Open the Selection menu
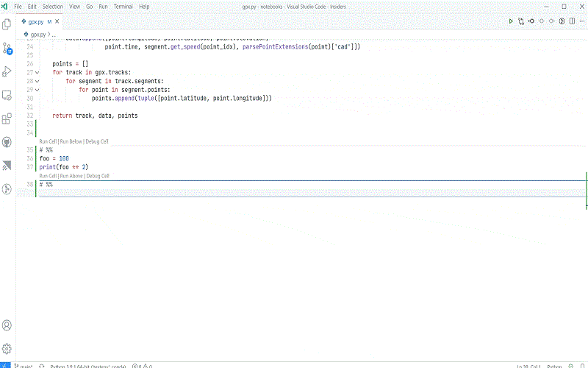 coord(52,7)
